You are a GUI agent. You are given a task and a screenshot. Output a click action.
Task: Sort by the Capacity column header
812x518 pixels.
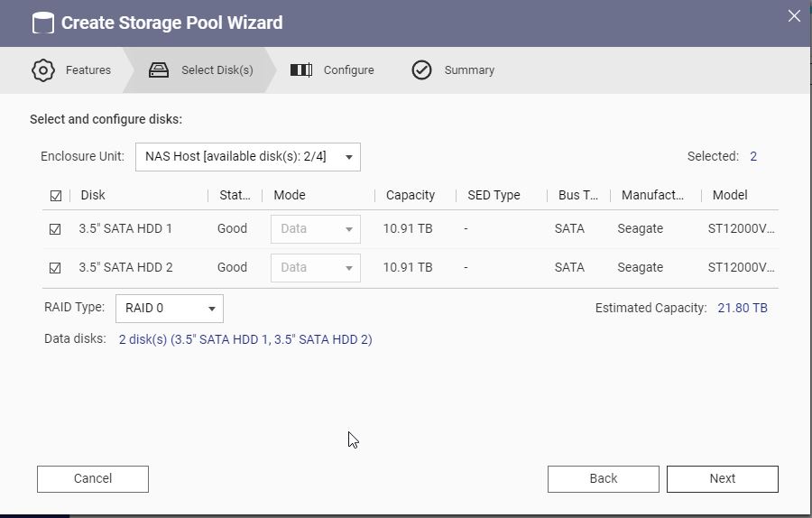(x=411, y=196)
